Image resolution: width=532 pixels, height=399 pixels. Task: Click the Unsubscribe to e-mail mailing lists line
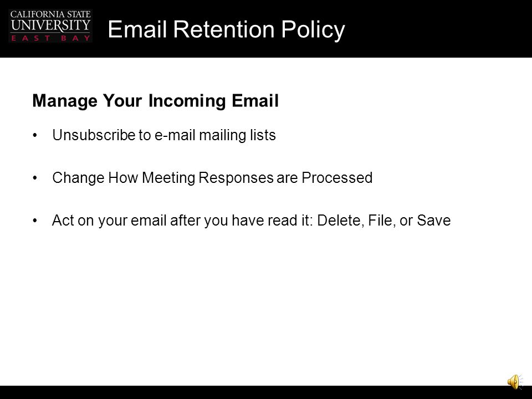(x=164, y=135)
